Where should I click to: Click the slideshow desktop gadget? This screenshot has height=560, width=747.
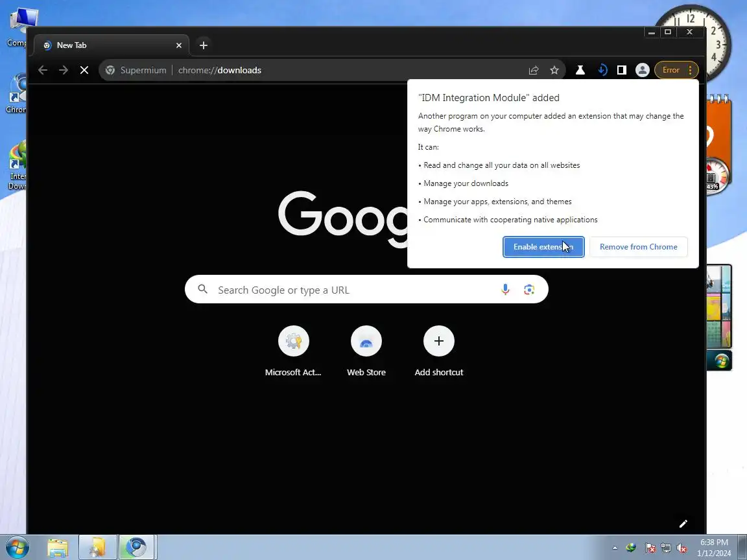(x=719, y=306)
